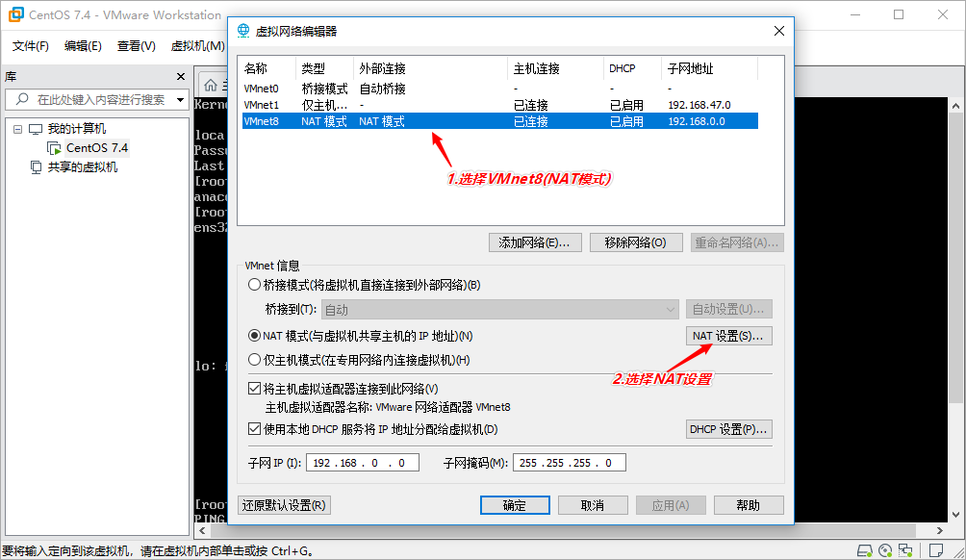Click the network adapter status icon
The image size is (966, 560).
click(905, 550)
